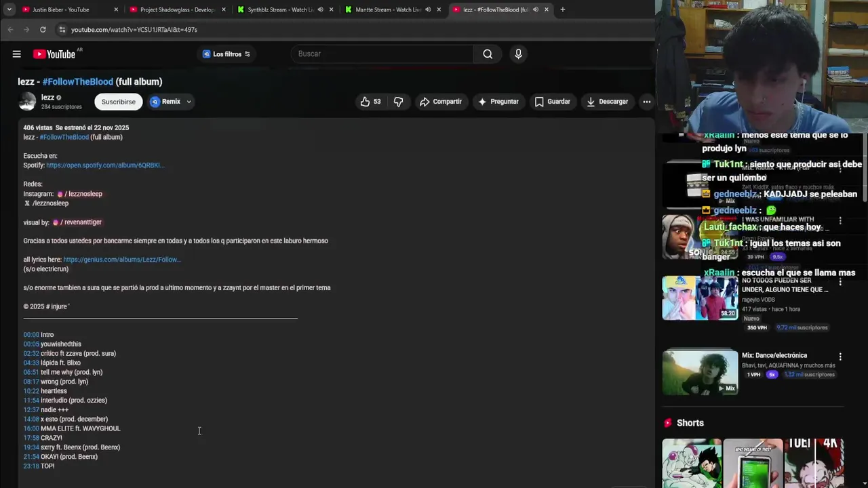
Task: Open the YouTube guide hamburger menu
Action: click(17, 54)
